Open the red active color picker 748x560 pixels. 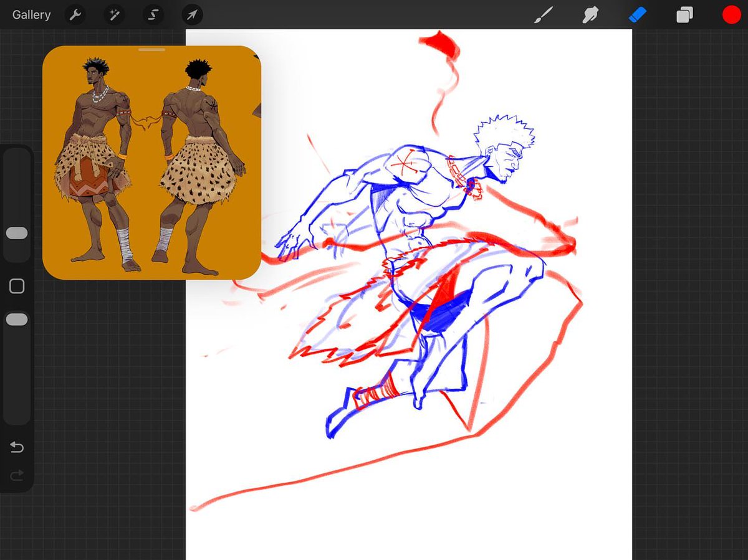(731, 15)
